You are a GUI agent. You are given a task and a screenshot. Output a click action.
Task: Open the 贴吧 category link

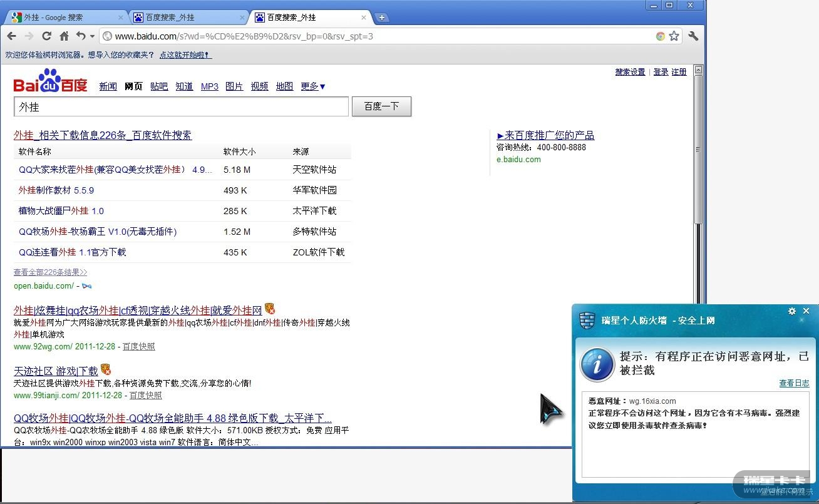point(159,86)
